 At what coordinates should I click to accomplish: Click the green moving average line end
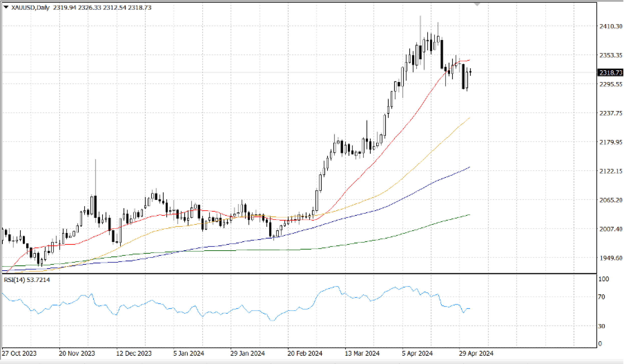click(469, 215)
